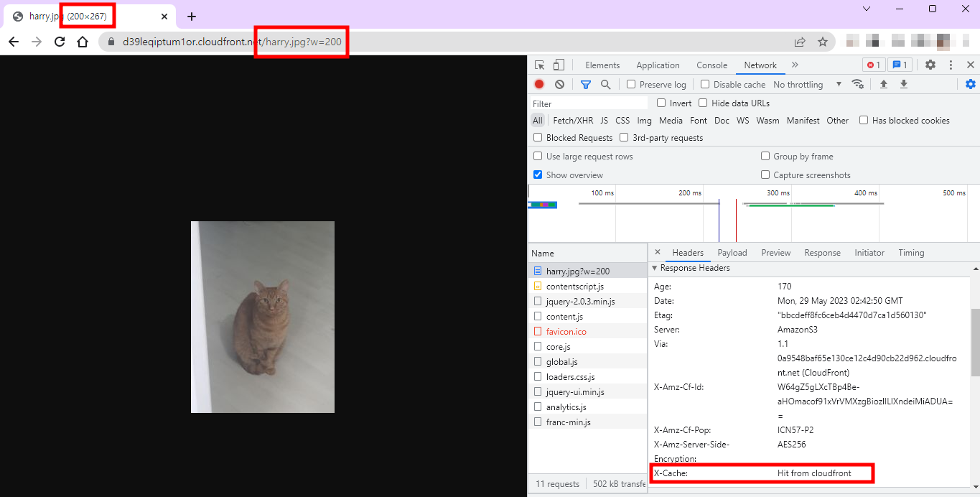Open the DevTools three-dot menu
The width and height of the screenshot is (980, 497).
pos(951,65)
